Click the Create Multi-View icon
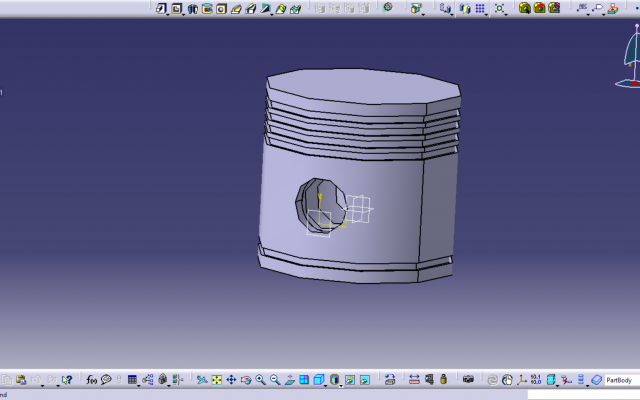The image size is (640, 400). pyautogui.click(x=304, y=380)
